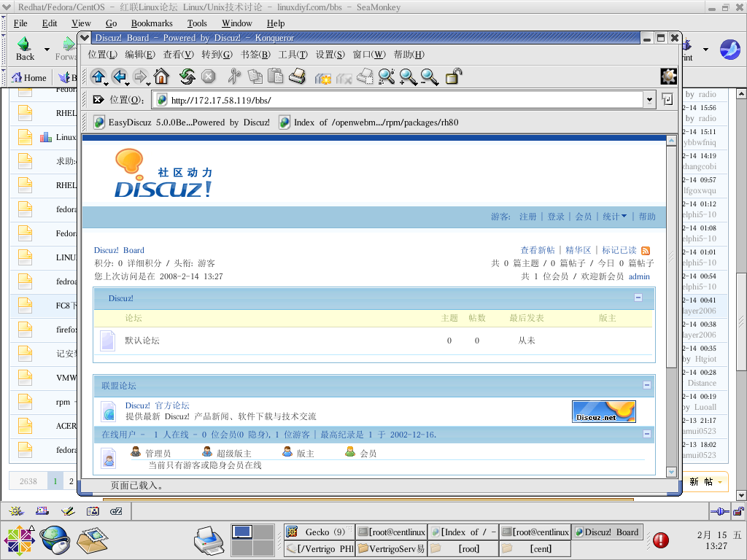
Task: Click Konqueror Stop loading icon
Action: [x=208, y=76]
